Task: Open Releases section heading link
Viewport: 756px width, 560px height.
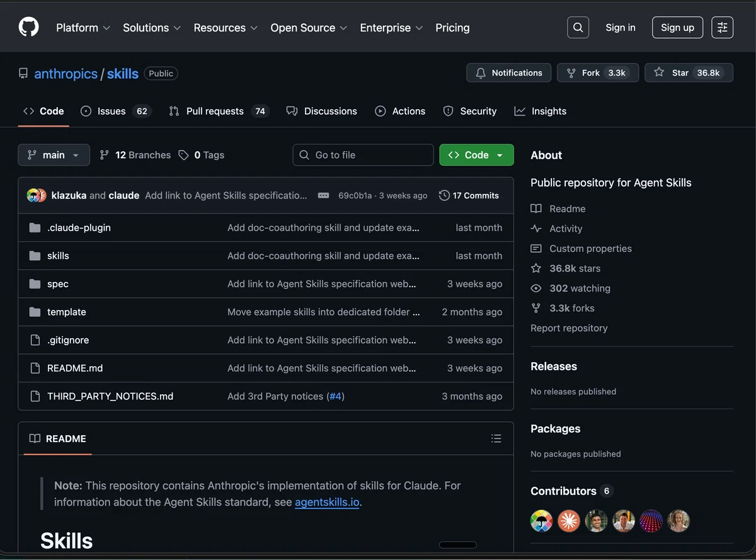Action: [x=554, y=367]
